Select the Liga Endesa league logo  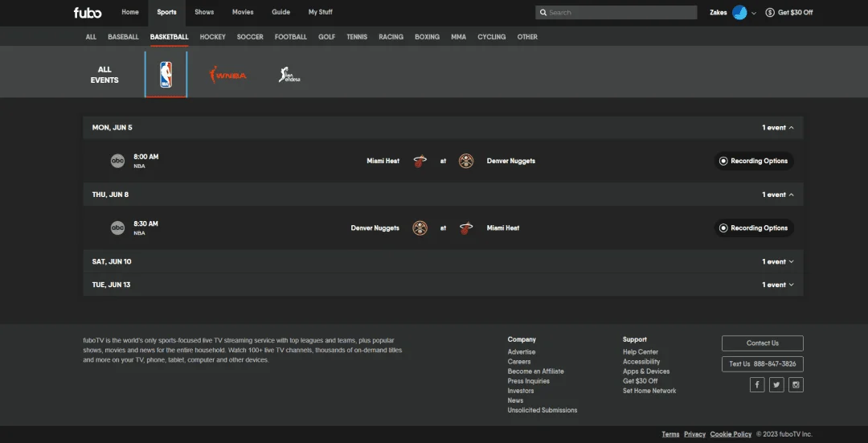click(x=289, y=75)
